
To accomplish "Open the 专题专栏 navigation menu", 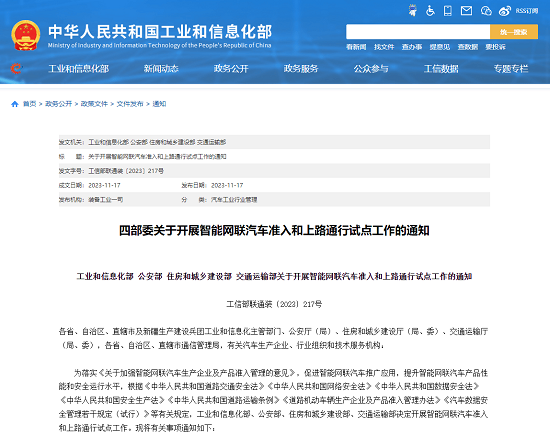I will click(x=511, y=68).
